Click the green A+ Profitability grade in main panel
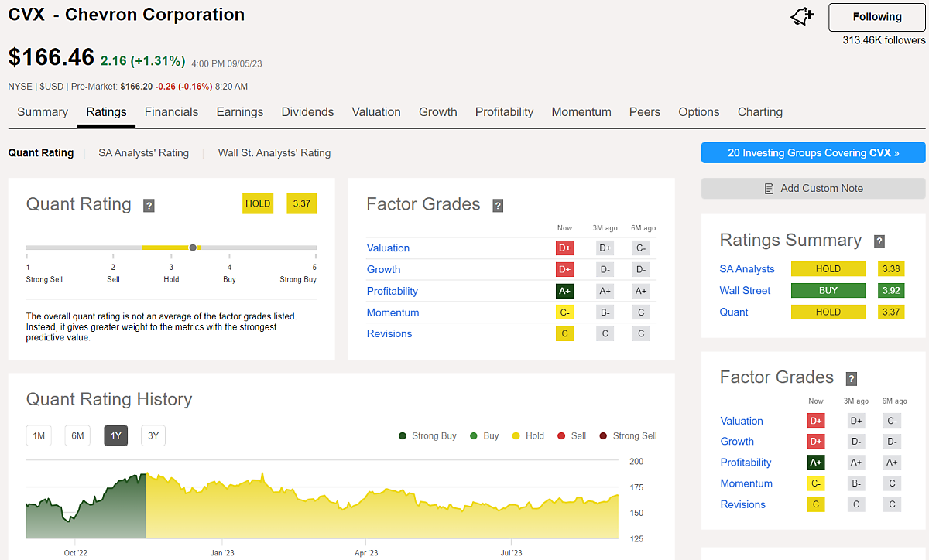Viewport: 929px width, 560px height. [565, 292]
